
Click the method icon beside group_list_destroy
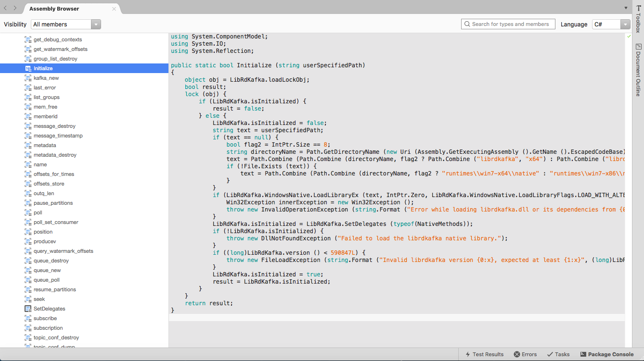(x=28, y=59)
